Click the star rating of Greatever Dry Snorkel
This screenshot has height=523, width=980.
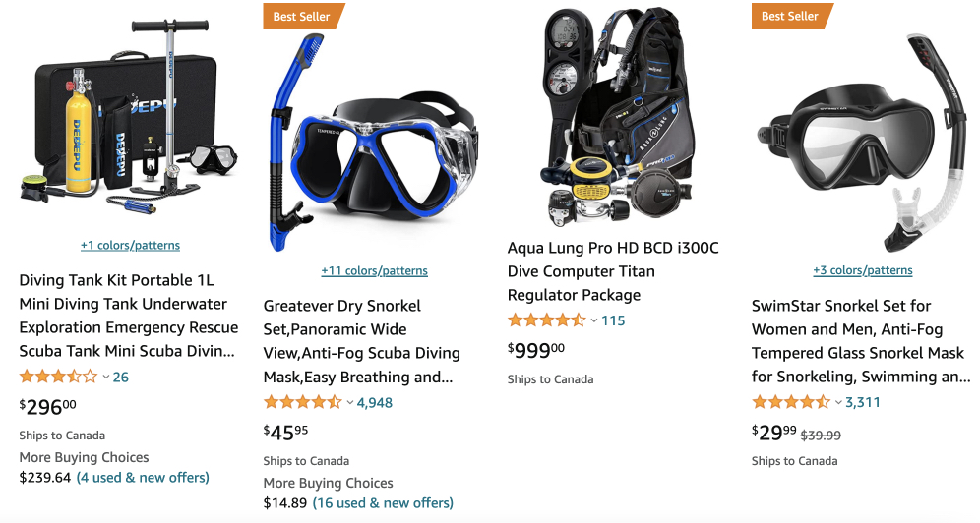click(x=302, y=402)
